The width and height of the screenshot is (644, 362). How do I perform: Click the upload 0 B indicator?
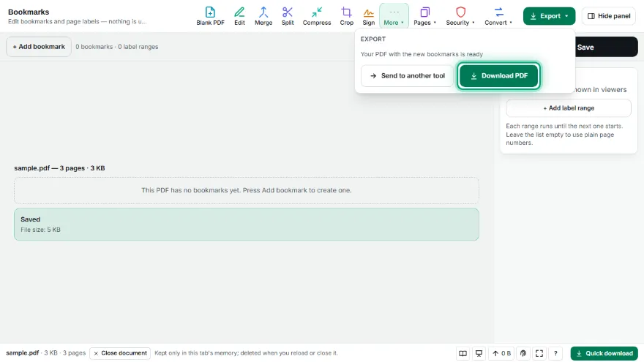click(x=501, y=353)
